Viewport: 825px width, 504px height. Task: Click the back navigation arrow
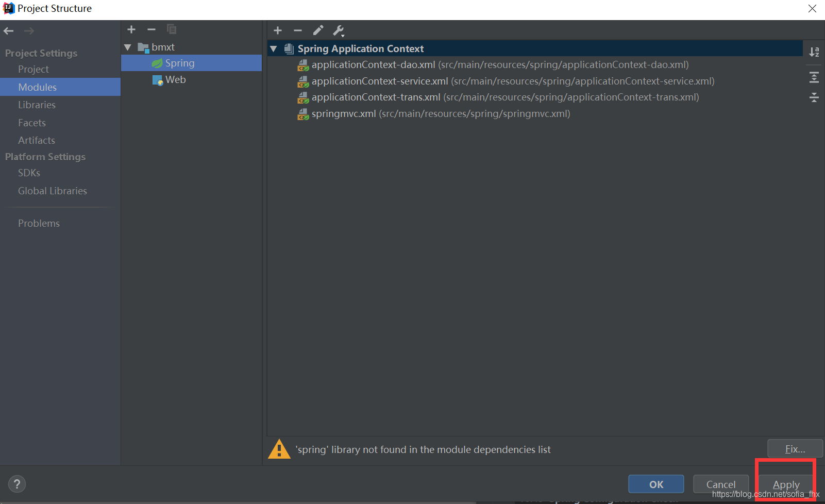click(9, 31)
